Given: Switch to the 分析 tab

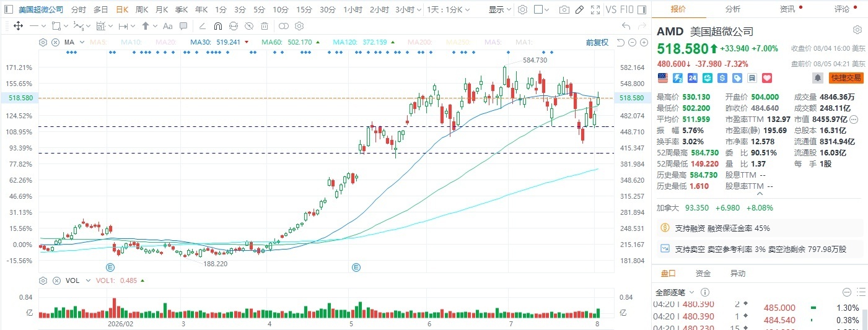Looking at the screenshot, I should [732, 9].
